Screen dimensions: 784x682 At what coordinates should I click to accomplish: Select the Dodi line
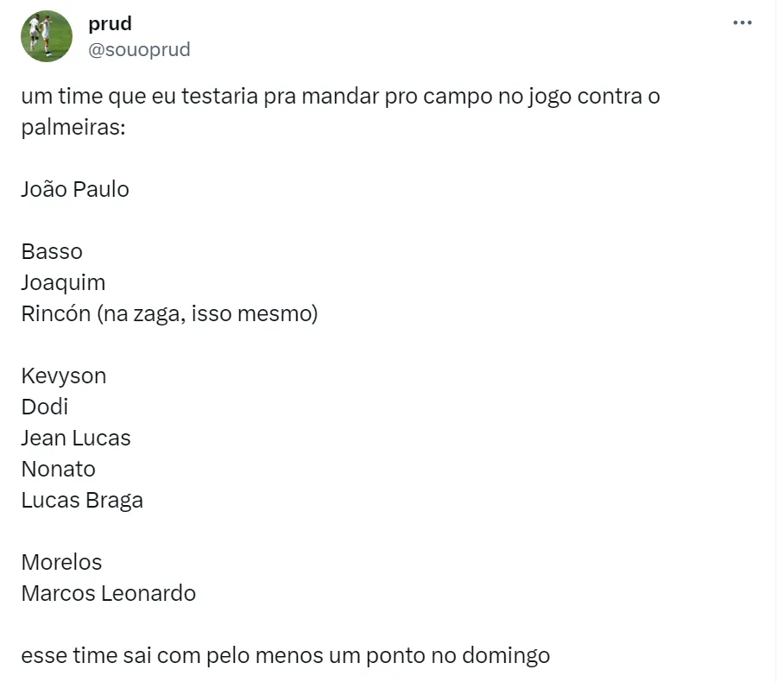coord(45,407)
